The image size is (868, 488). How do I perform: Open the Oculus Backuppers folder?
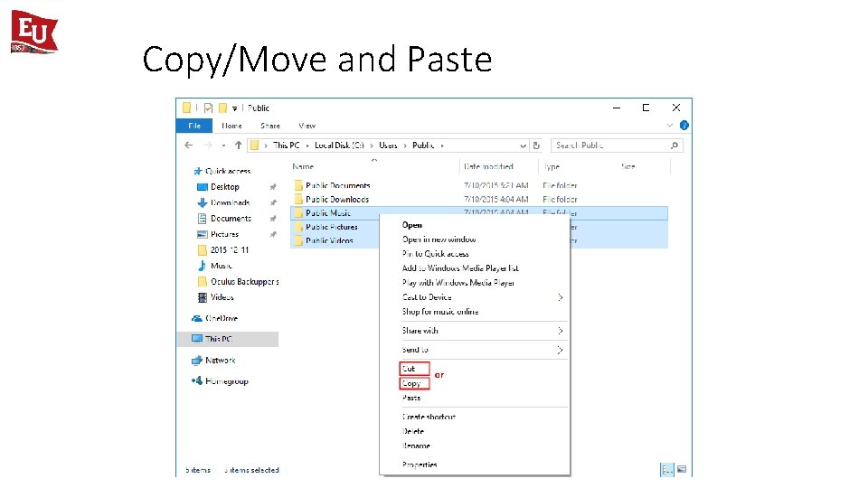tap(245, 282)
